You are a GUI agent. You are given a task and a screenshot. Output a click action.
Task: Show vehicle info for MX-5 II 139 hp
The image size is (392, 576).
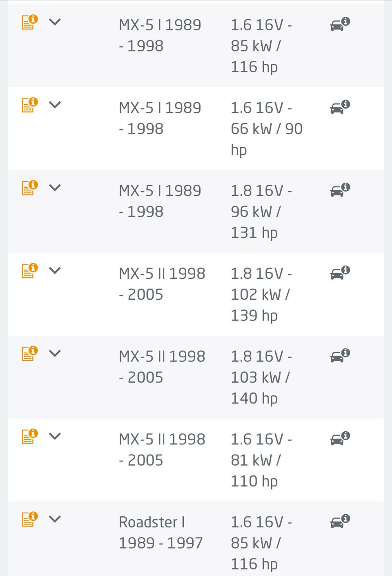coord(340,273)
